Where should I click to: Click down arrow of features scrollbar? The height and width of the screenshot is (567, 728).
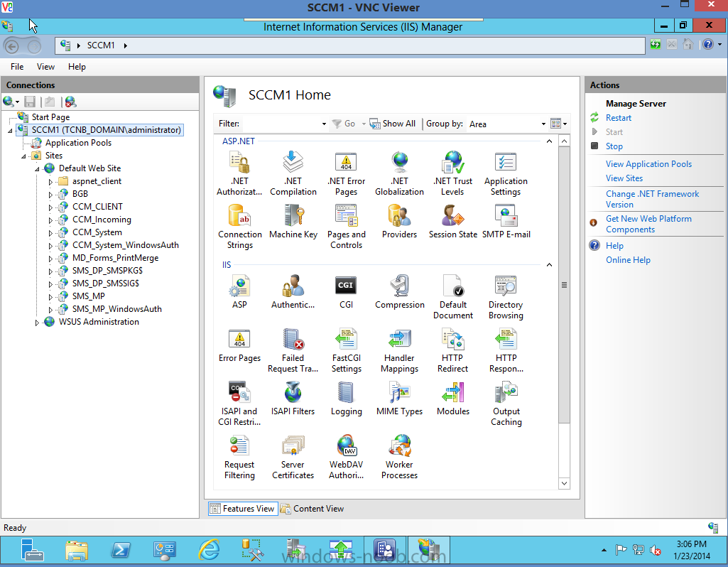pyautogui.click(x=564, y=483)
